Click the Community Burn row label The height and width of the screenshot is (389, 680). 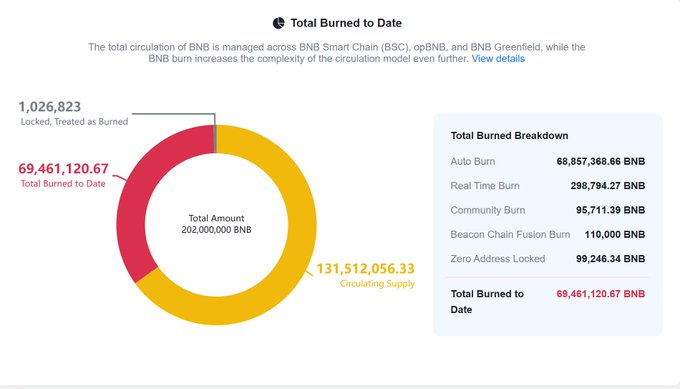[x=487, y=210]
